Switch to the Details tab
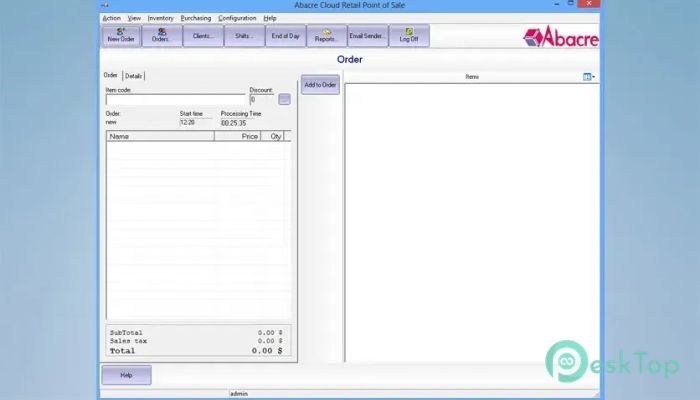Screen dimensions: 700x400 click(x=133, y=76)
